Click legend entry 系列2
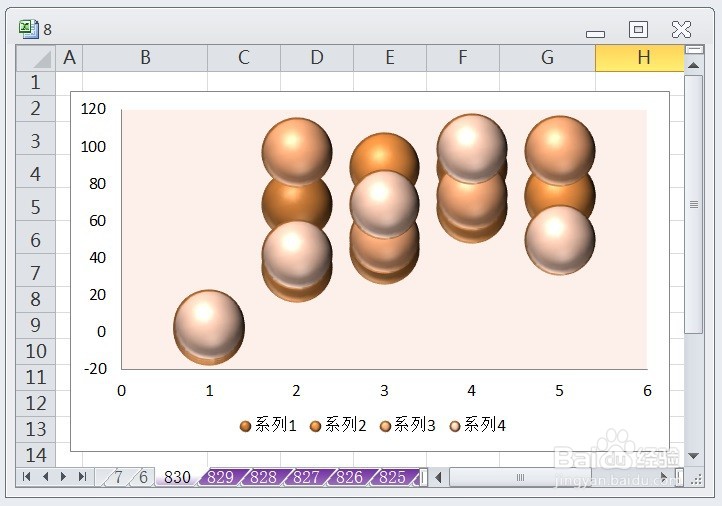This screenshot has height=506, width=722. 338,425
